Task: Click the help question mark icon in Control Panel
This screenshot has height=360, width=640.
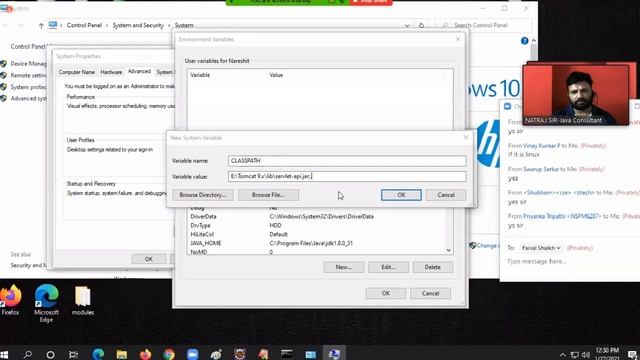Action: coord(524,41)
